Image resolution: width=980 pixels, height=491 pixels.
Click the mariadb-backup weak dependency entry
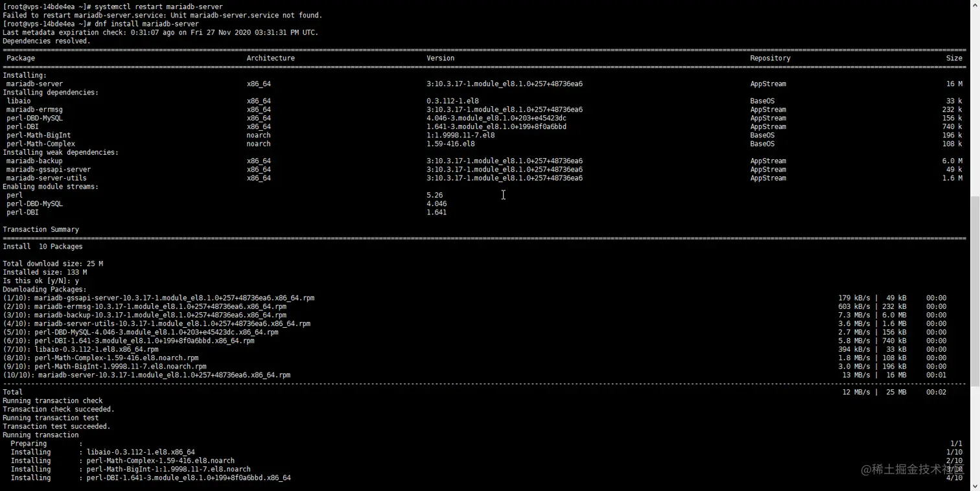[x=31, y=161]
